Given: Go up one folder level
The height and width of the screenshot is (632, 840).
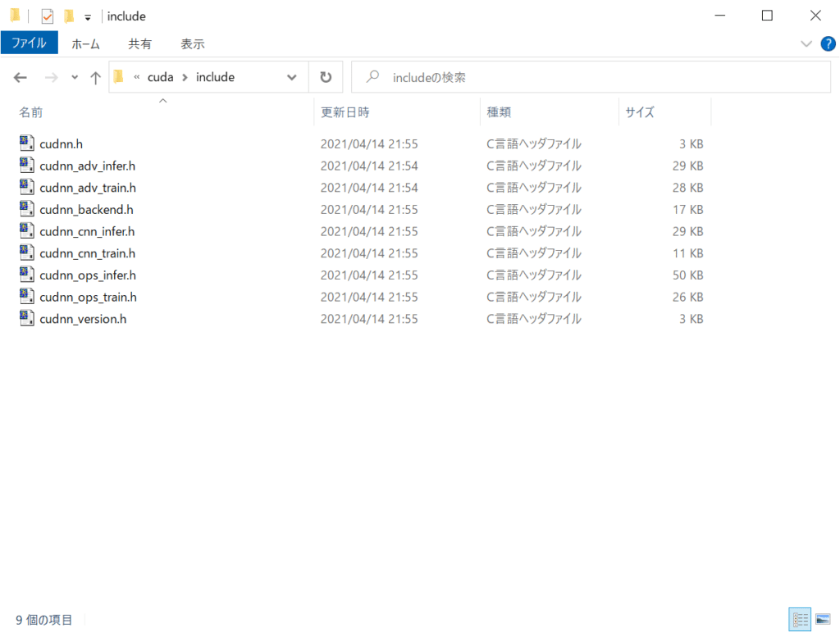Looking at the screenshot, I should 95,77.
